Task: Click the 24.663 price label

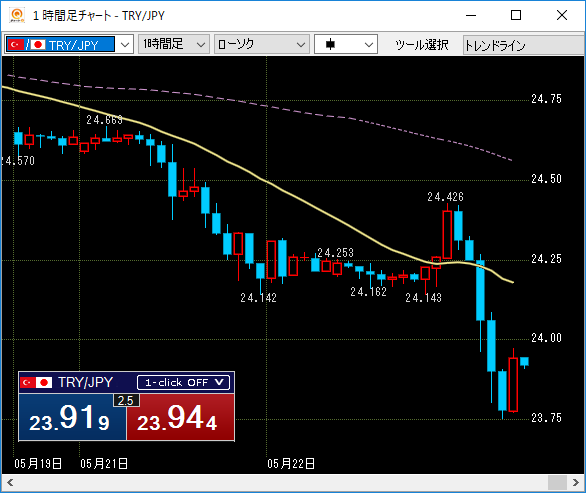Action: [x=104, y=120]
